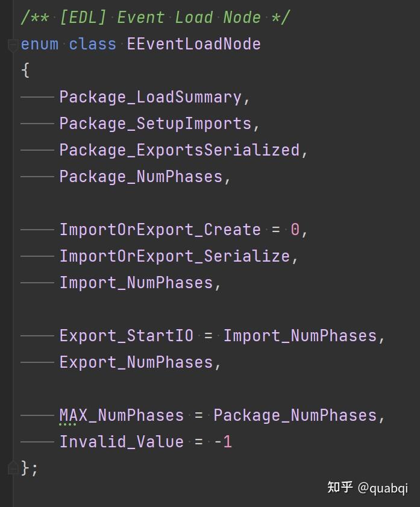Collapse the enum fold marker beside 'enum class'
Image resolution: width=420 pixels, height=507 pixels.
12,45
